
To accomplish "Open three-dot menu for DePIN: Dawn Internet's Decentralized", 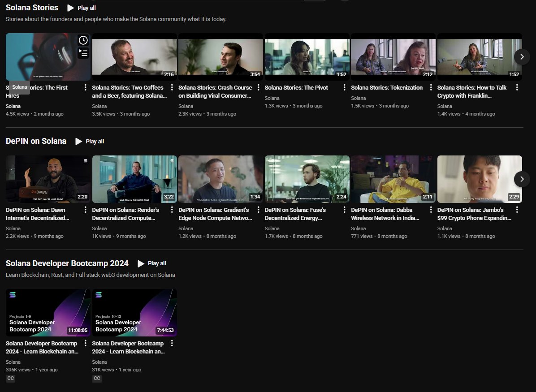I will (86, 210).
